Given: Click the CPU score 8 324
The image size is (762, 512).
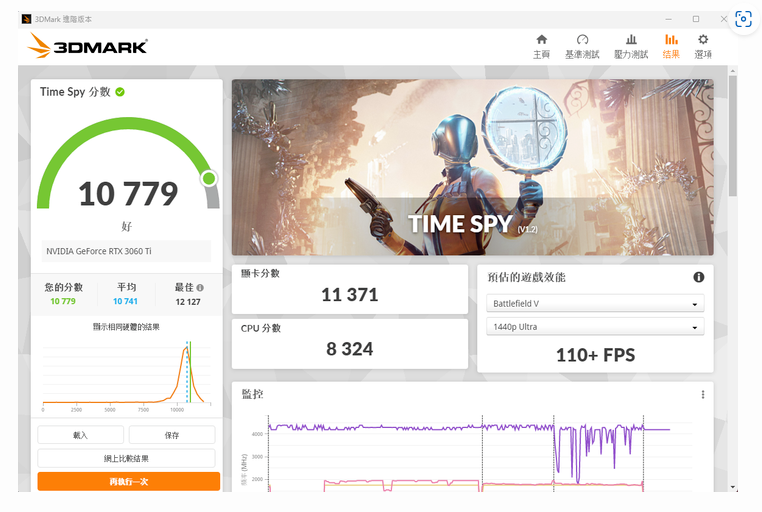Looking at the screenshot, I should (x=349, y=349).
